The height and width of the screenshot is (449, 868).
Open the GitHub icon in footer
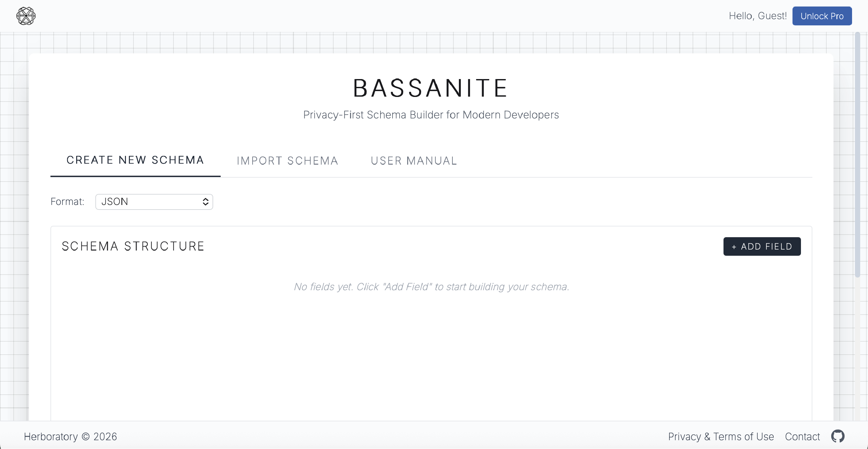[838, 436]
